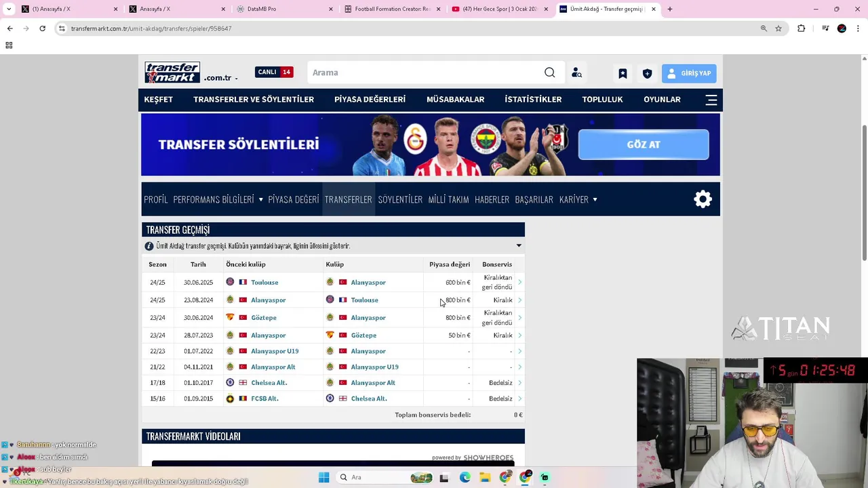Switch to the Profil tab

pos(155,199)
